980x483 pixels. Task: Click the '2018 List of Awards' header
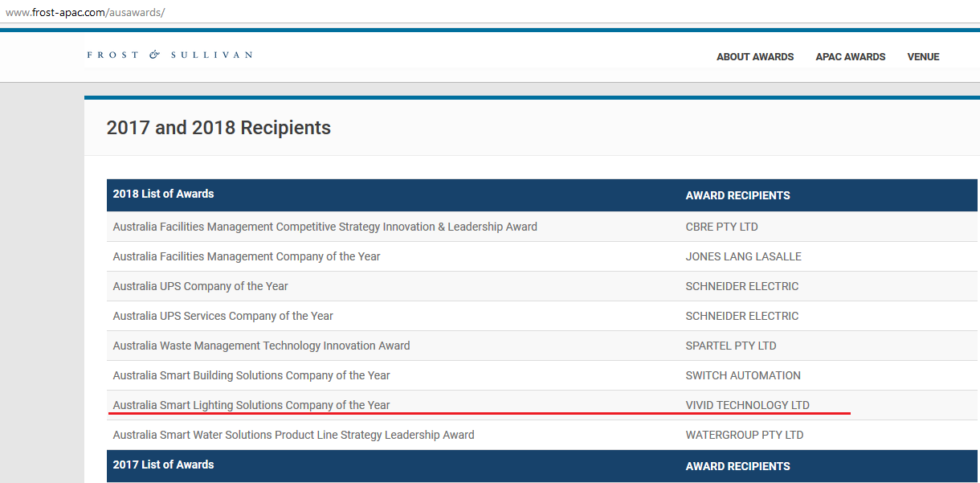click(x=163, y=194)
